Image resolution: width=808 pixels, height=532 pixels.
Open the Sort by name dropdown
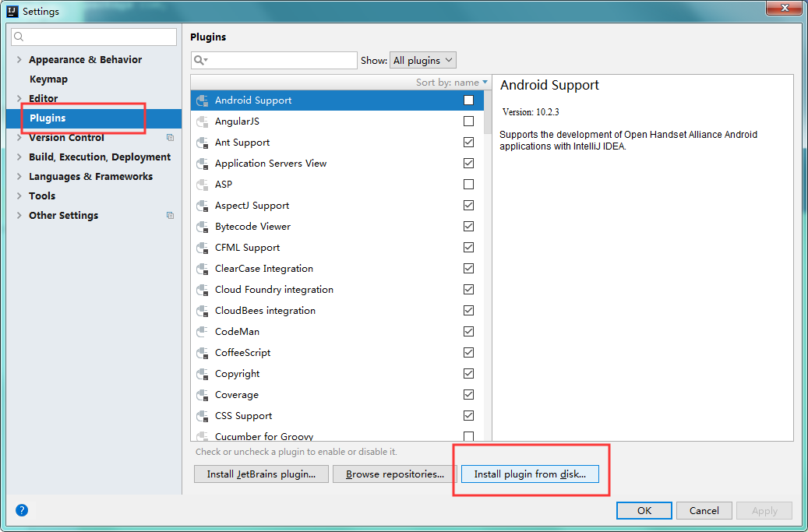pos(451,83)
